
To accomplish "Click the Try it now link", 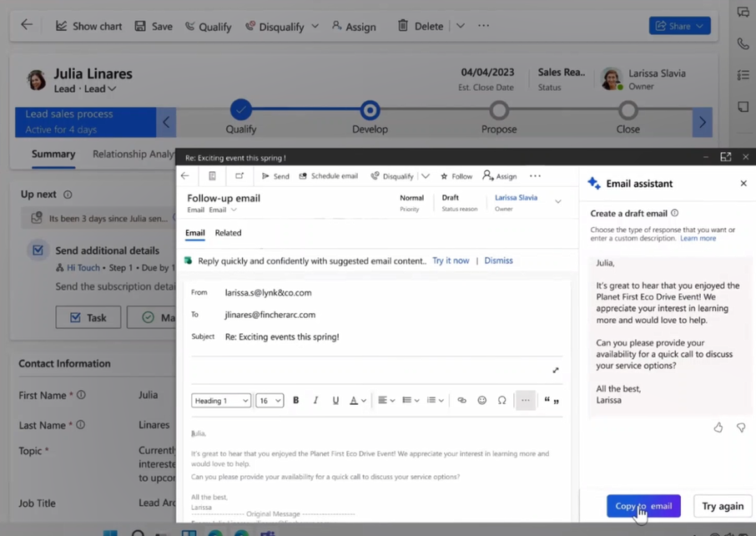I will click(451, 260).
